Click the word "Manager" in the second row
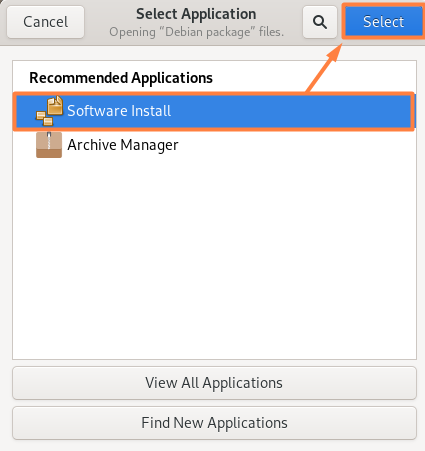This screenshot has width=425, height=451. coord(149,145)
